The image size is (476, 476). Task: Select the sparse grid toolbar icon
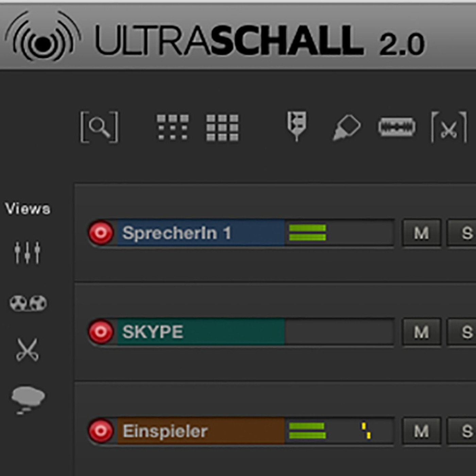[172, 127]
